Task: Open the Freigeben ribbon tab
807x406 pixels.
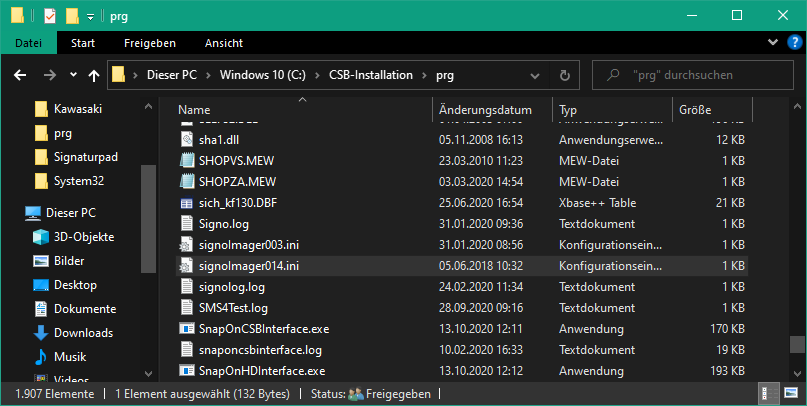Action: [150, 43]
